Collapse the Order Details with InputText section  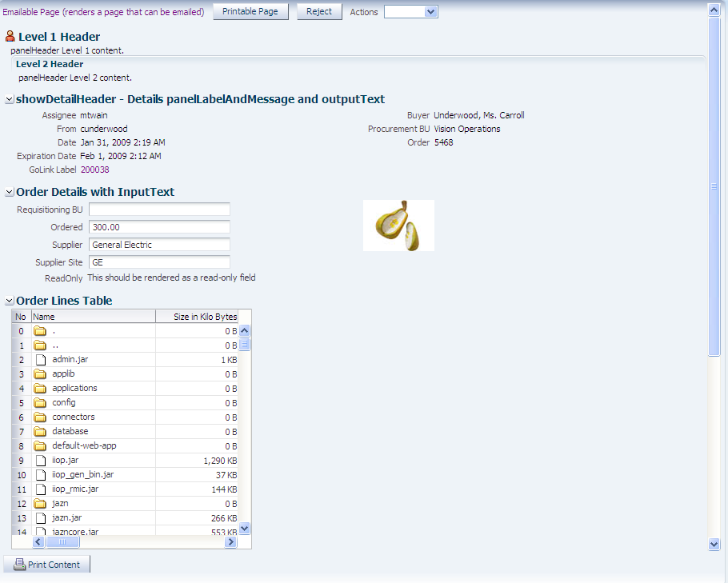[x=9, y=192]
